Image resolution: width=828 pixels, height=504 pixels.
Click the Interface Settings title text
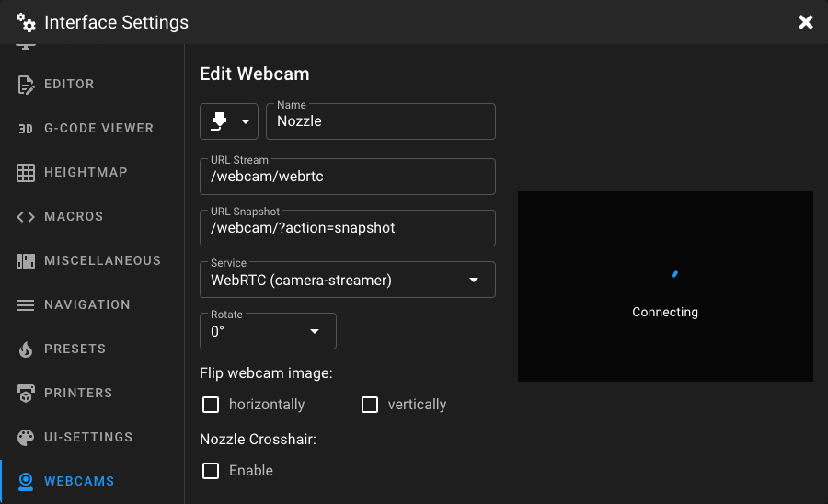click(116, 22)
